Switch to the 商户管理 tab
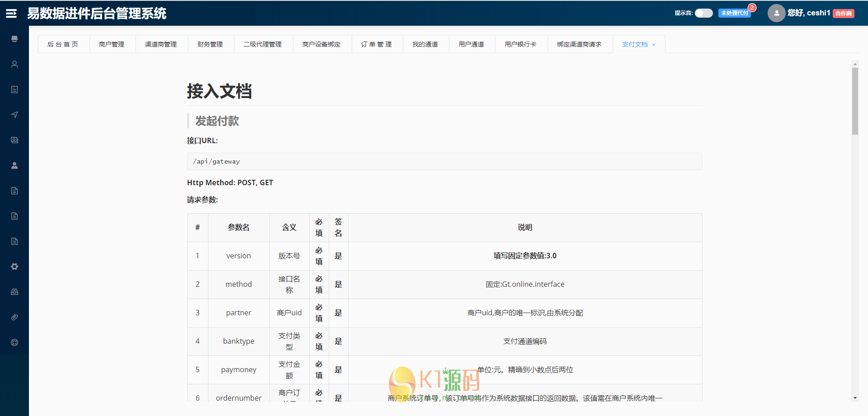The width and height of the screenshot is (868, 416). 112,44
